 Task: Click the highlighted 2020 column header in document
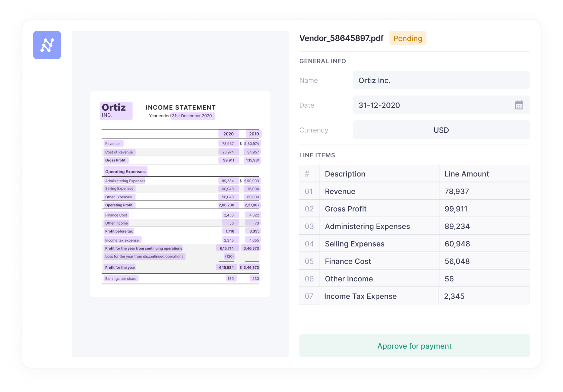pos(228,134)
